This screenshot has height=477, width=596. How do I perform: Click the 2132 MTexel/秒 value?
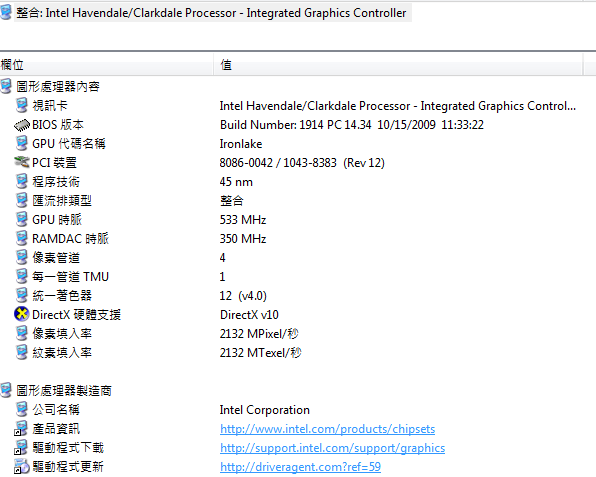tap(261, 353)
